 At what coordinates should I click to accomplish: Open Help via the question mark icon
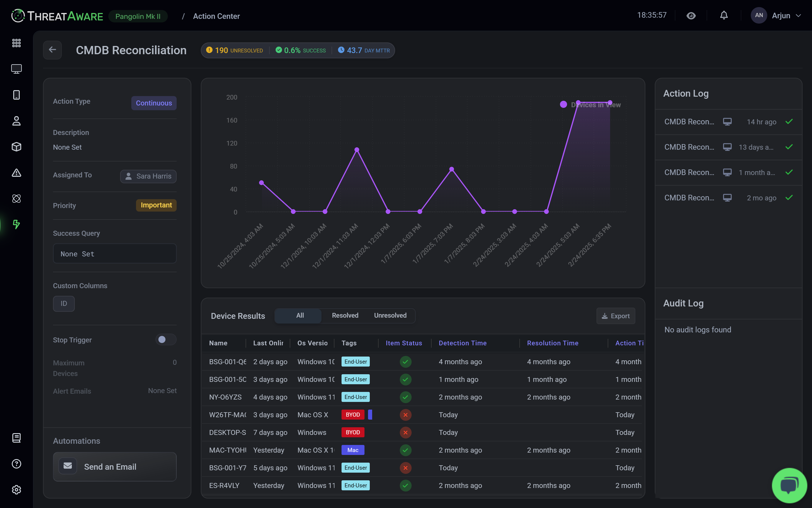16,464
